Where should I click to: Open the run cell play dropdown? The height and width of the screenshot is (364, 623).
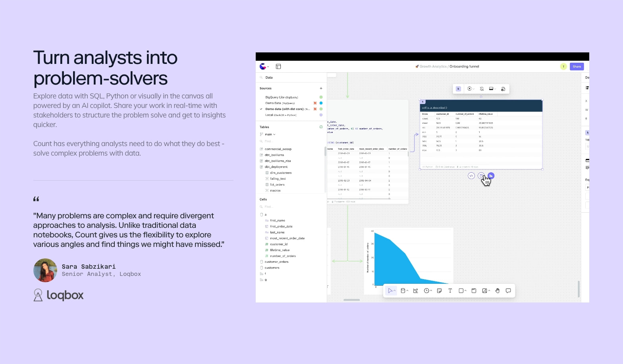tap(471, 89)
